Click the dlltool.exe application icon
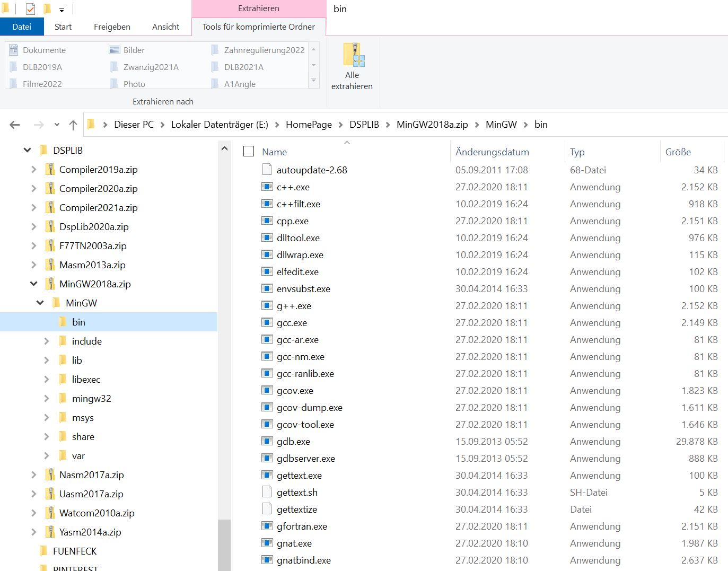The width and height of the screenshot is (728, 571). [267, 238]
